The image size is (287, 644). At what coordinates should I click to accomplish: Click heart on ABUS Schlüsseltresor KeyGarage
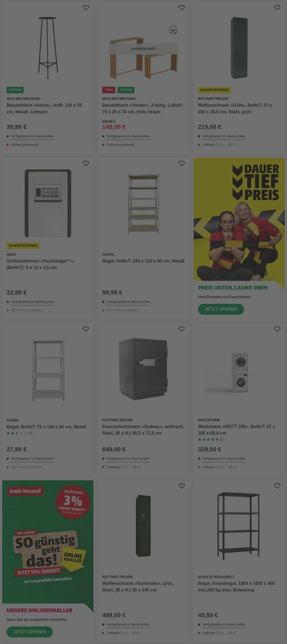(86, 164)
